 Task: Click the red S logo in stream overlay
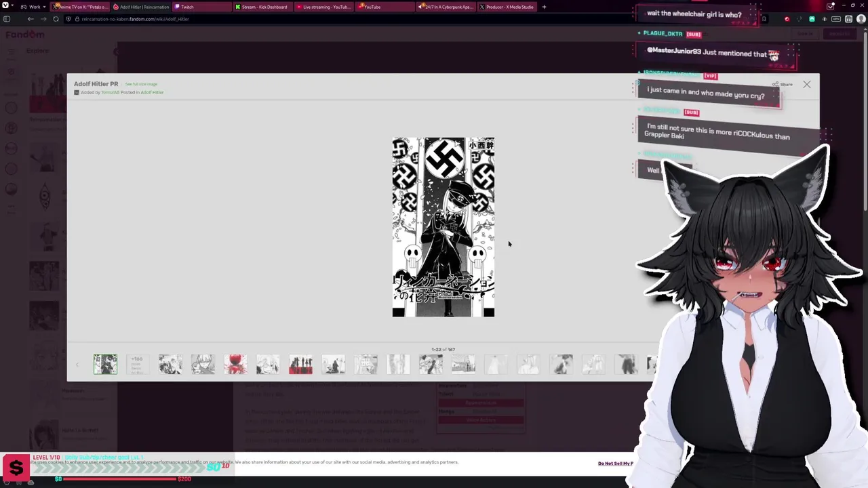(x=16, y=468)
